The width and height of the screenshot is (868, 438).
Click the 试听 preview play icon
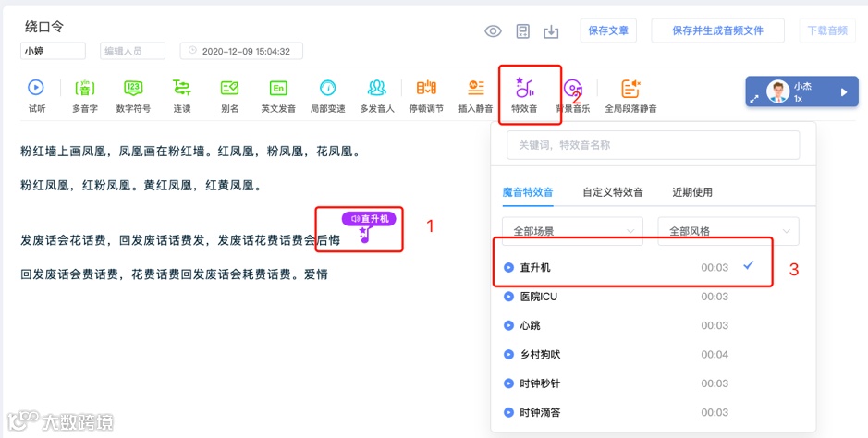36,88
